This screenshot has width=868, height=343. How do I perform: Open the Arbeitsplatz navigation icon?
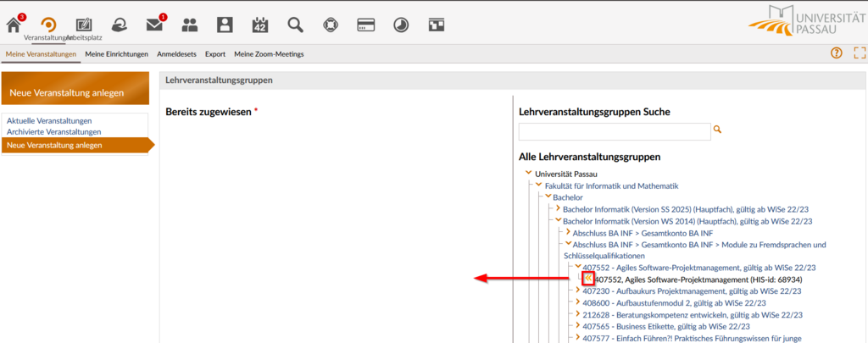click(84, 25)
